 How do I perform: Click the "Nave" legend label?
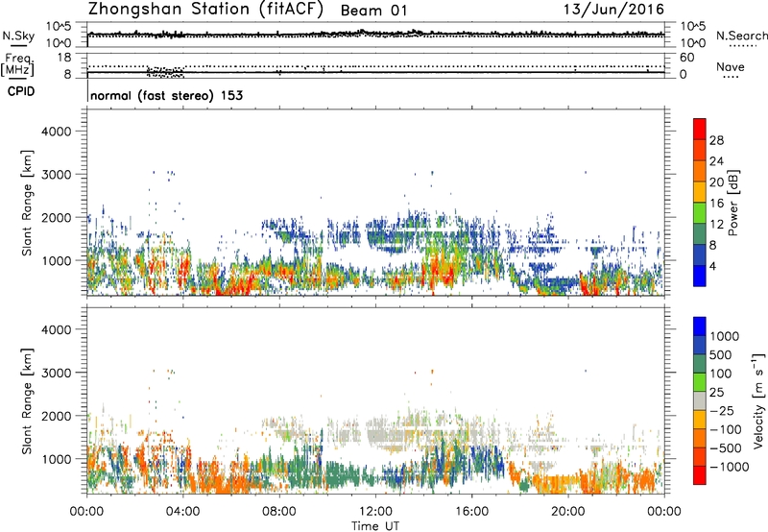pos(731,67)
